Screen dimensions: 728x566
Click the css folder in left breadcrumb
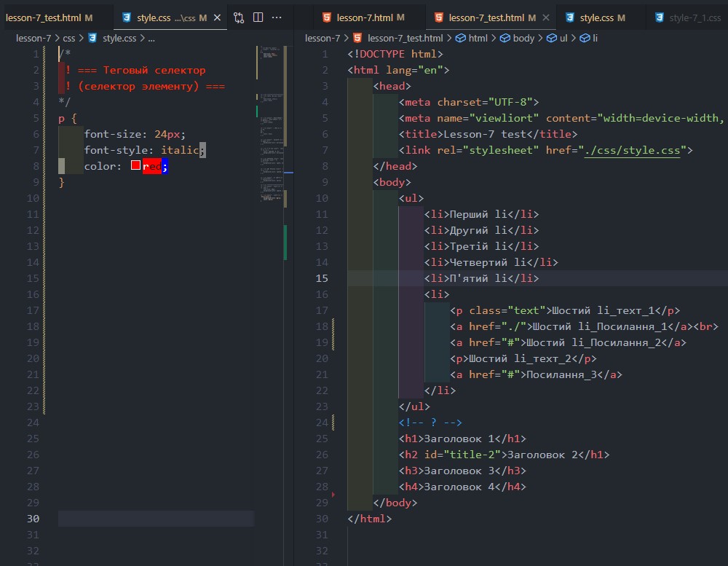68,38
